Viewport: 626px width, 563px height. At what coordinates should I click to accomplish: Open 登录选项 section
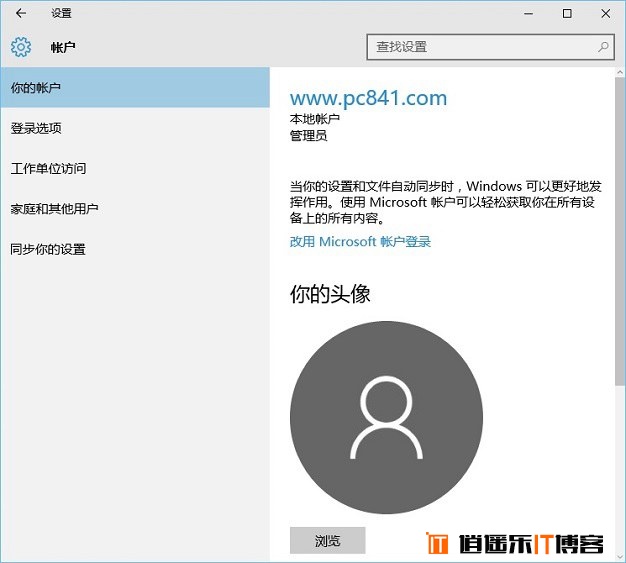(135, 128)
